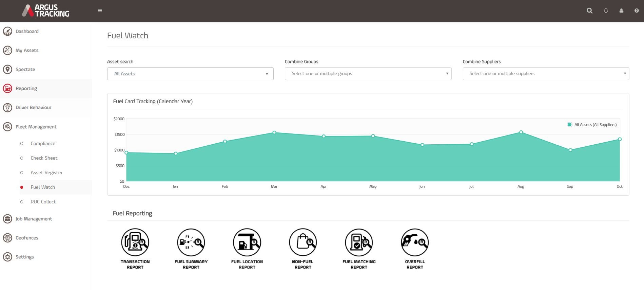
Task: Select Compliance submenu item
Action: 43,143
